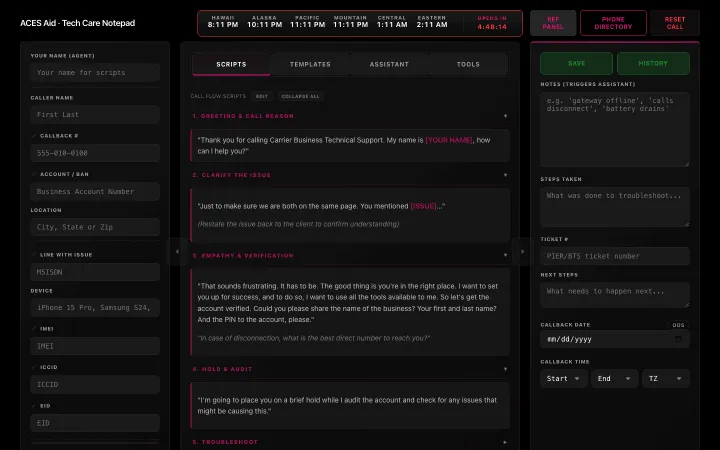Toggle the Ref Panel button
The image size is (720, 450).
[553, 23]
